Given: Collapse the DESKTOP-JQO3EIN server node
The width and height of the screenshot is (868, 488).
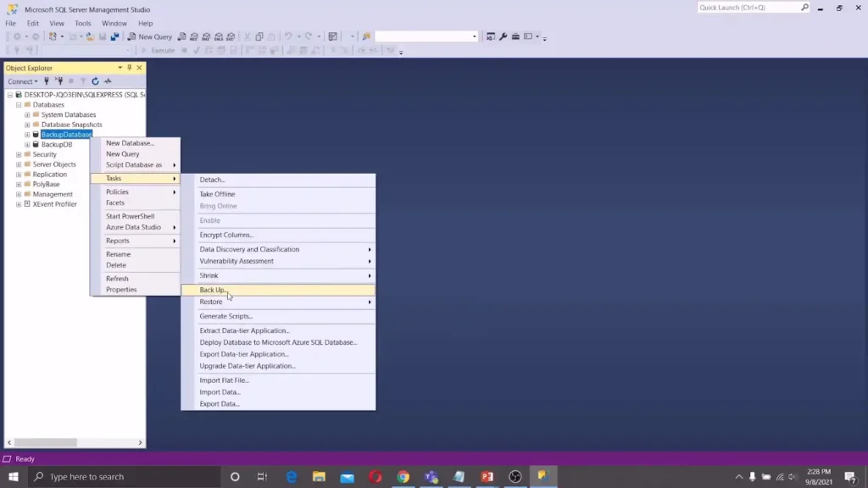Looking at the screenshot, I should point(10,95).
